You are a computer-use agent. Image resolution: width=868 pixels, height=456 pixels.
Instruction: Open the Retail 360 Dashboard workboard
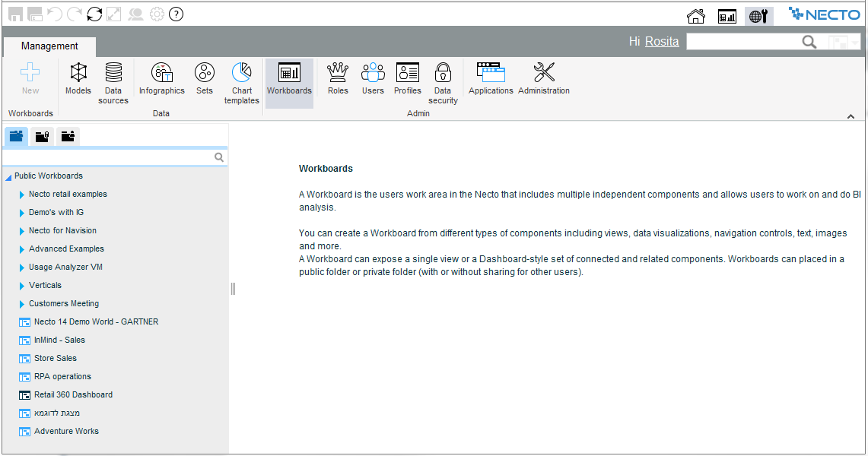73,395
